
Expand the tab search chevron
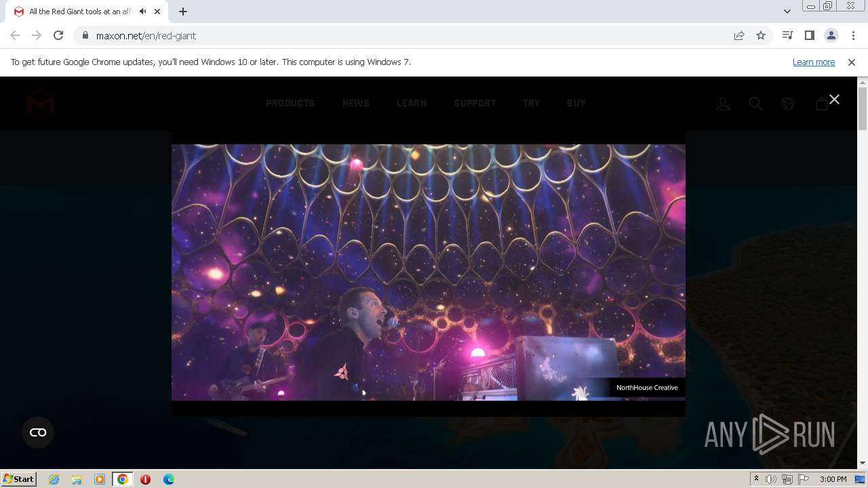(x=787, y=12)
